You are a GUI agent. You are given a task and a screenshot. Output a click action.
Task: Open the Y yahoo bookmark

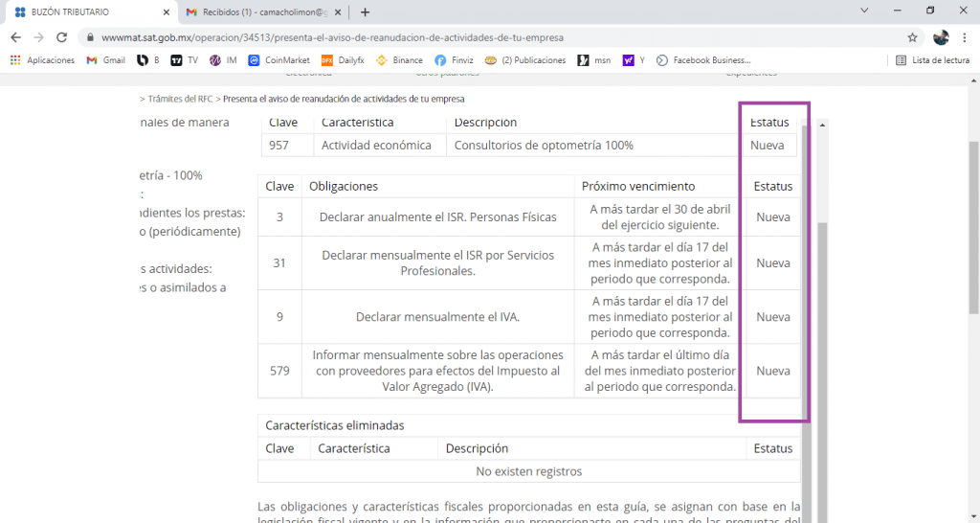(x=634, y=60)
